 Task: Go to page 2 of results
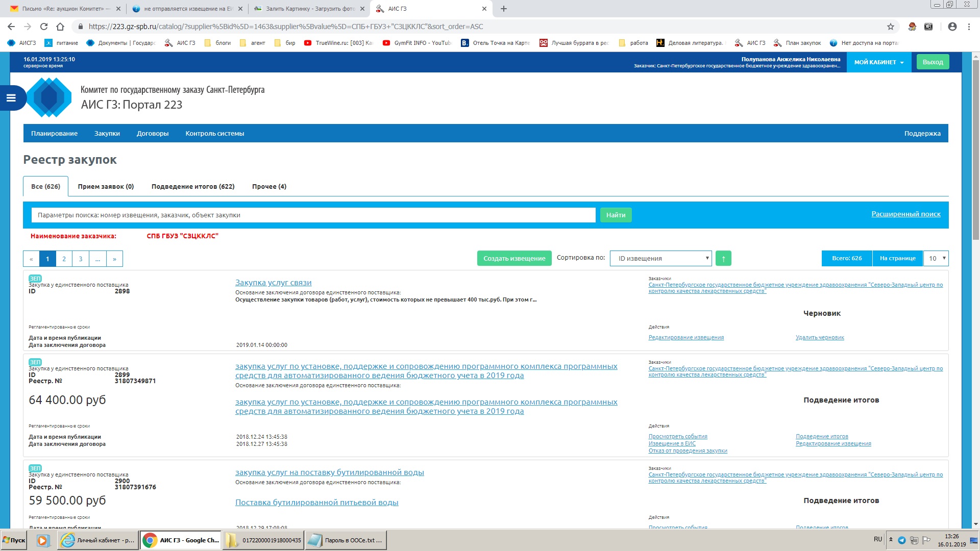(64, 259)
